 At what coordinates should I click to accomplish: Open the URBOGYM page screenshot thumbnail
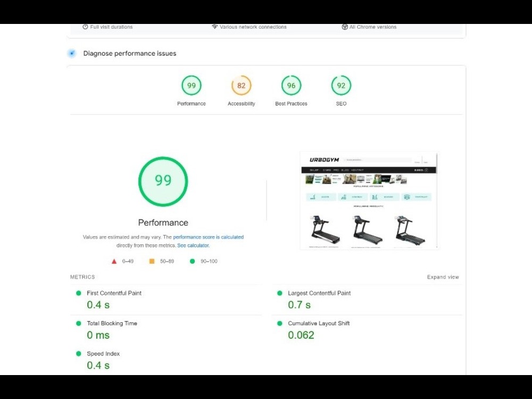pyautogui.click(x=370, y=201)
